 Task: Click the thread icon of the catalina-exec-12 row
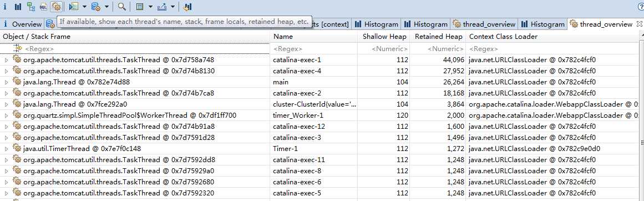17,126
